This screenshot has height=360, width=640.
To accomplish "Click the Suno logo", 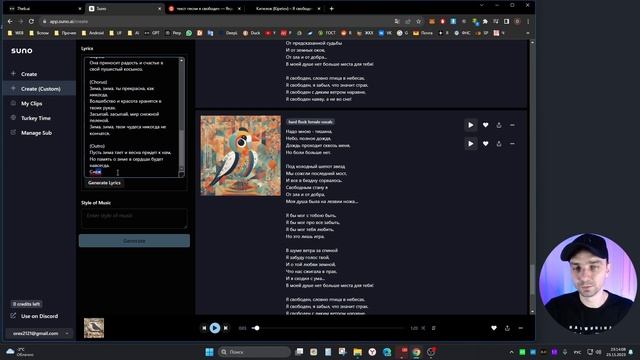I will pyautogui.click(x=22, y=51).
